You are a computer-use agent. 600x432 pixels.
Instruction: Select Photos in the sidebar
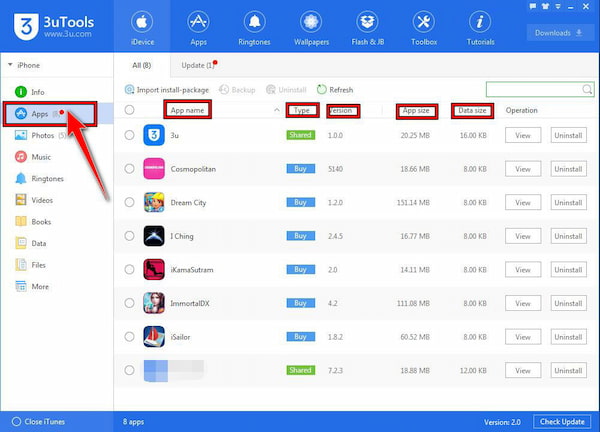[40, 135]
